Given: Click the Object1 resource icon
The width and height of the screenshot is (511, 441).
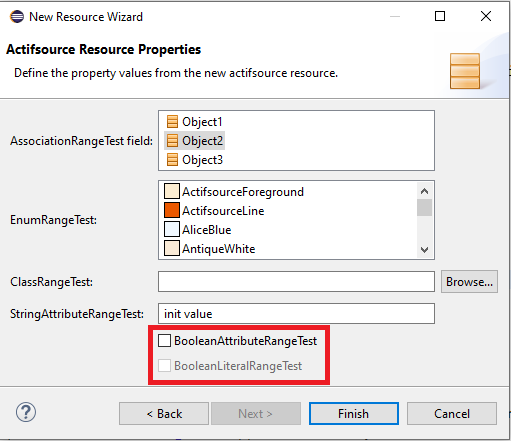Looking at the screenshot, I should click(x=172, y=122).
